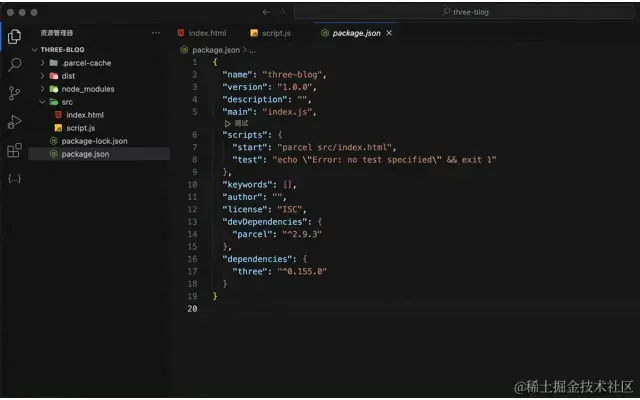Click the "parcel src/index.html" start value
This screenshot has height=400, width=640.
334,147
